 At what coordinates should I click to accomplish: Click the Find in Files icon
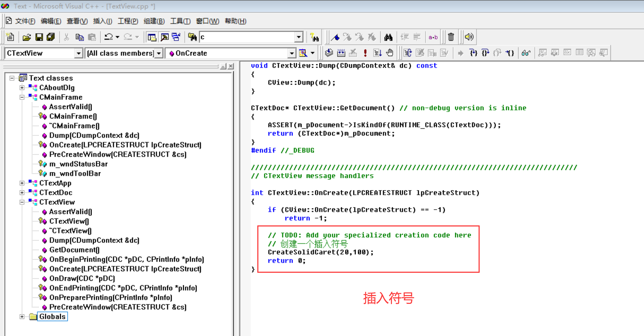(x=192, y=37)
